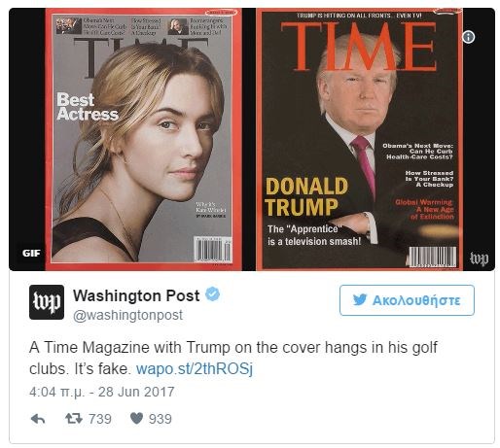
Task: Click the barcode on the Trump cover
Action: click(433, 257)
